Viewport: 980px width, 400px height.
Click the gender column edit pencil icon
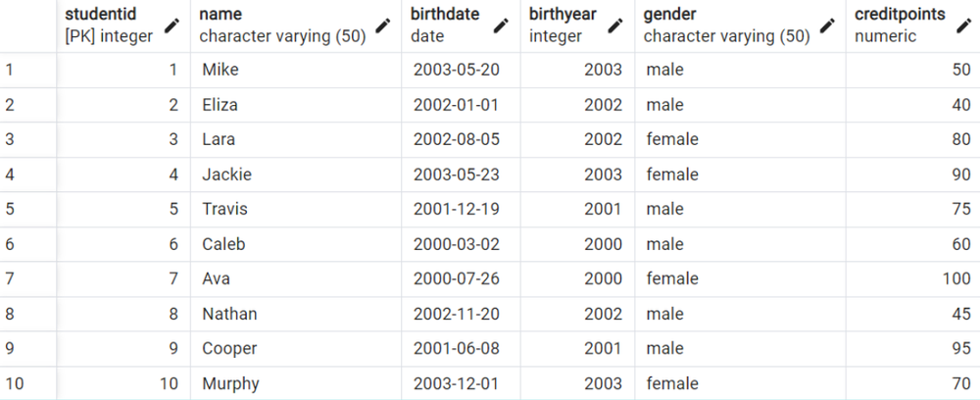coord(827,25)
